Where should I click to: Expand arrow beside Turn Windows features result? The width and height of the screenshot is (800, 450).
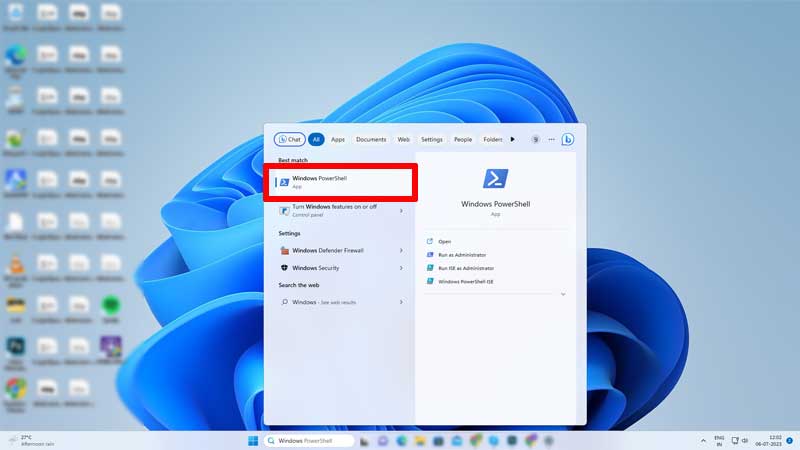[x=402, y=211]
